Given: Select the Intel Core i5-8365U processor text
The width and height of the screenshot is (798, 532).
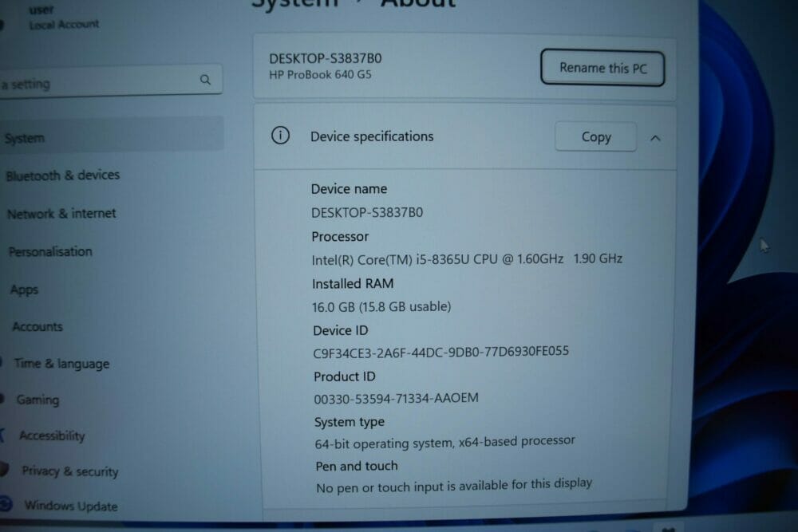Looking at the screenshot, I should tap(467, 259).
